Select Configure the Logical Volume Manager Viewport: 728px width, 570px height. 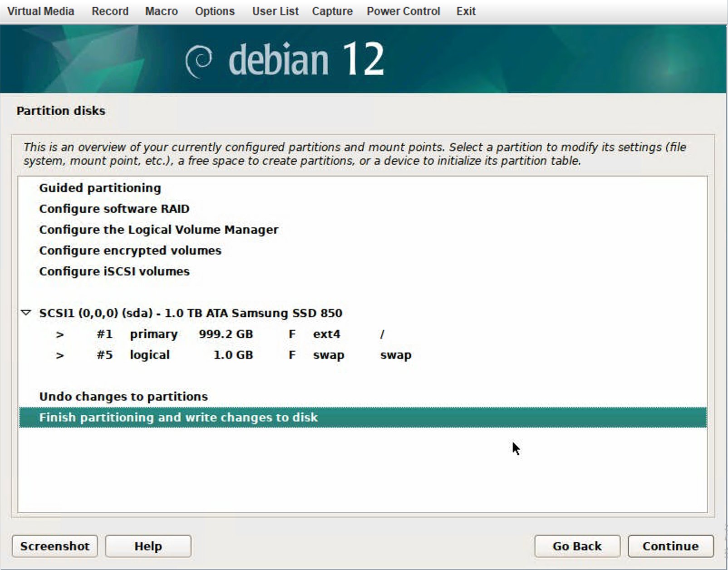158,230
